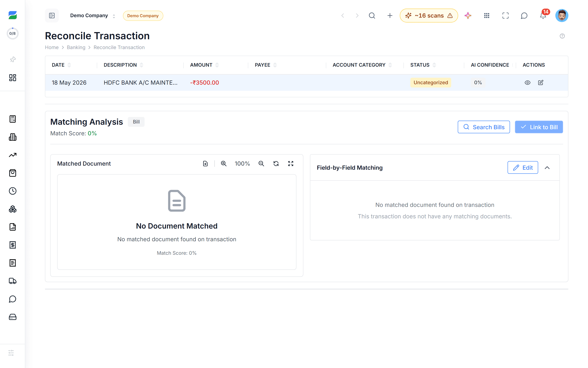Sort by DESCRIPTION column
The image size is (588, 368).
pos(124,65)
